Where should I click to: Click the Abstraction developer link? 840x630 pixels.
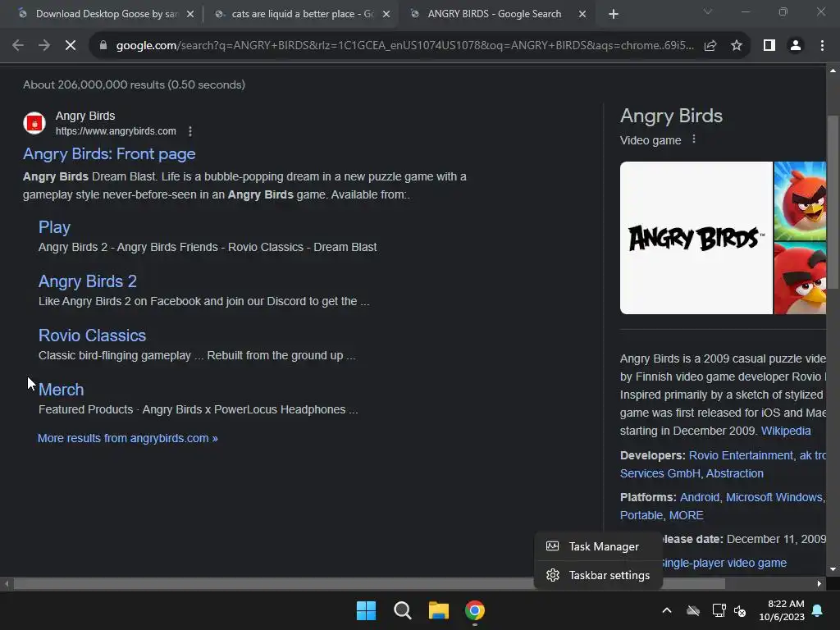734,473
